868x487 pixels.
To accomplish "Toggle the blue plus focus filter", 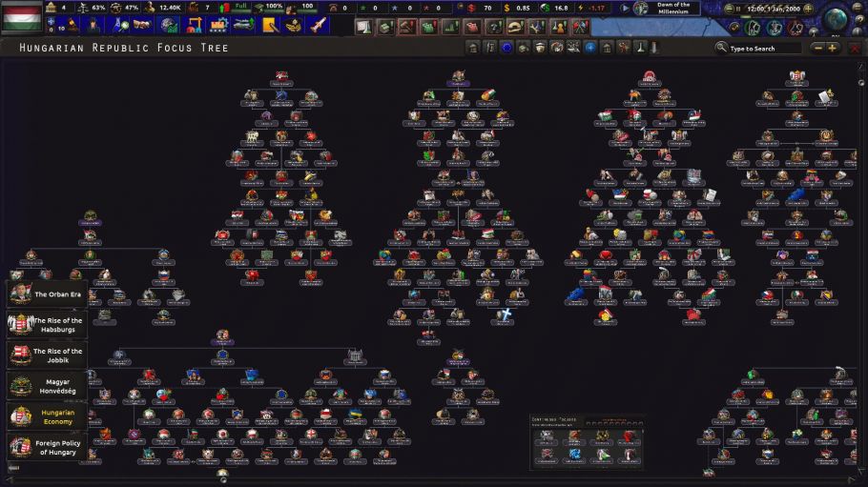I will coord(590,49).
